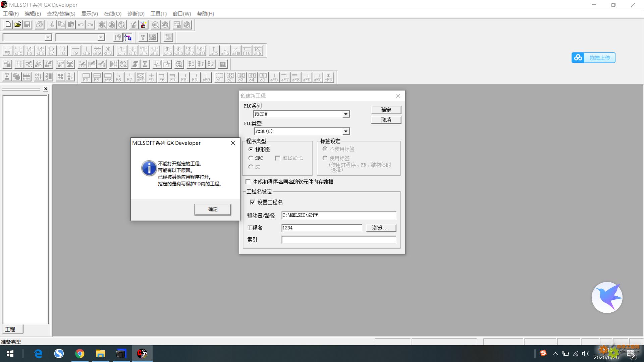
Task: Open the 查找/替换(S) menu
Action: pyautogui.click(x=61, y=14)
